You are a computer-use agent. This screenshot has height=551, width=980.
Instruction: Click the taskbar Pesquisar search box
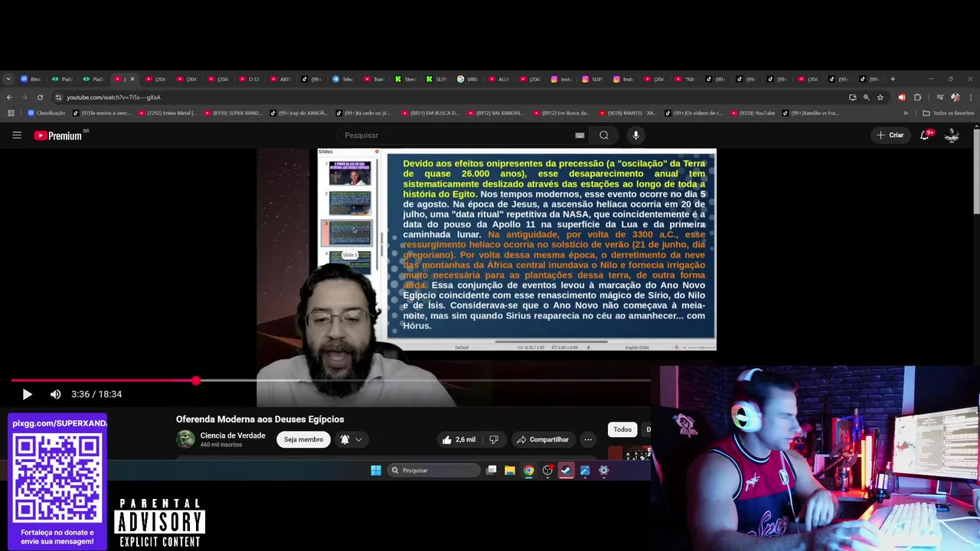(x=433, y=471)
